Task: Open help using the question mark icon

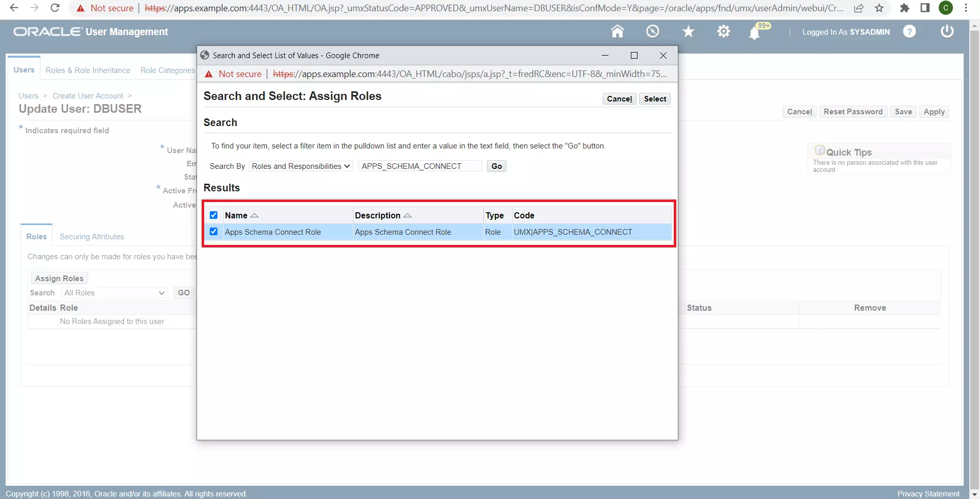Action: (910, 32)
